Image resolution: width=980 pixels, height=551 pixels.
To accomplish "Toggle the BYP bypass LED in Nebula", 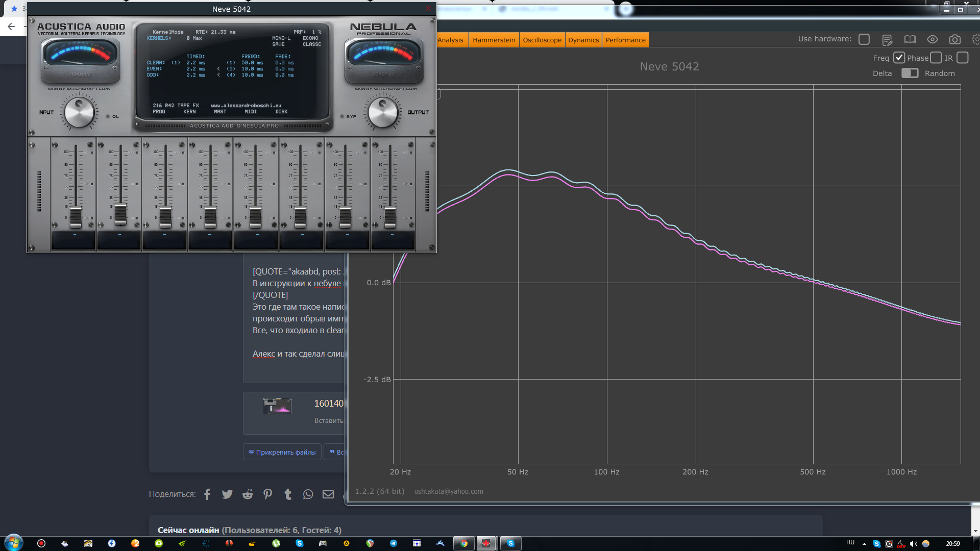I will [x=342, y=116].
